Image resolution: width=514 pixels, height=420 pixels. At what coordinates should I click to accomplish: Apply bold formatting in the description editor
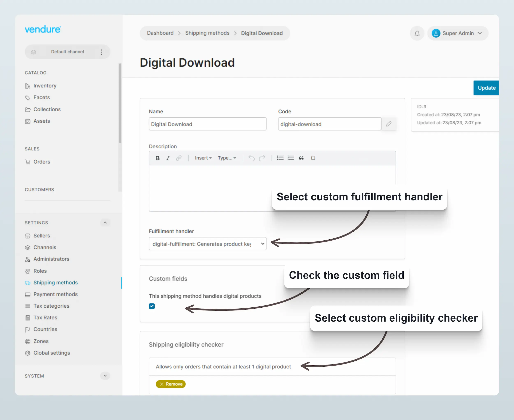pyautogui.click(x=157, y=158)
